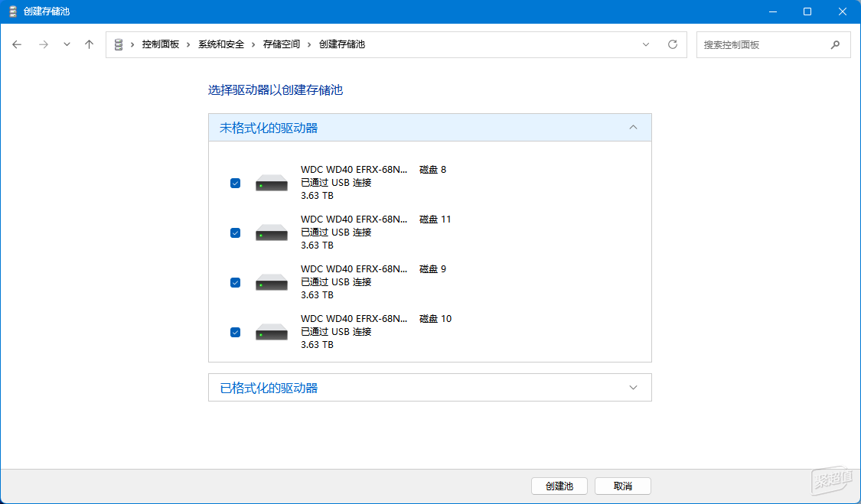The image size is (861, 504).
Task: Click 创建池 button
Action: point(559,486)
